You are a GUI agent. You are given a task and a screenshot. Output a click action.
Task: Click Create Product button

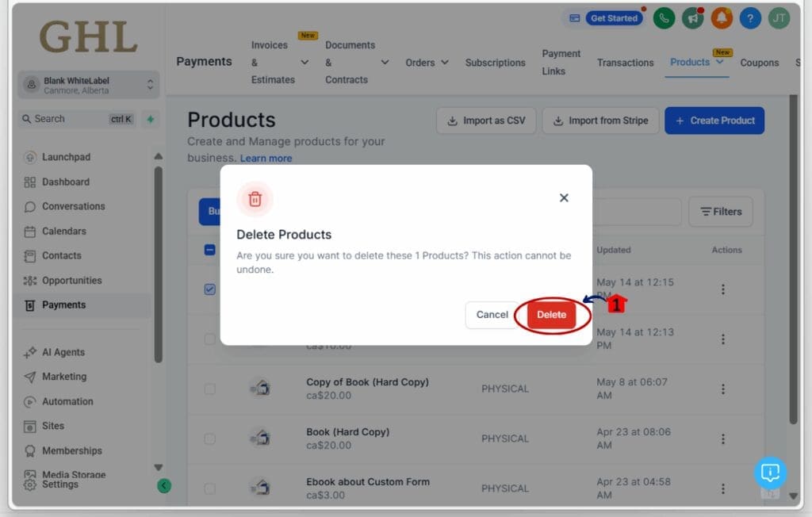[x=714, y=121]
